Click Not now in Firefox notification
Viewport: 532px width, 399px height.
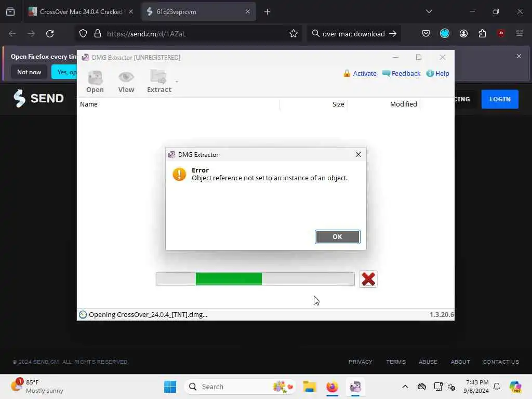(29, 72)
